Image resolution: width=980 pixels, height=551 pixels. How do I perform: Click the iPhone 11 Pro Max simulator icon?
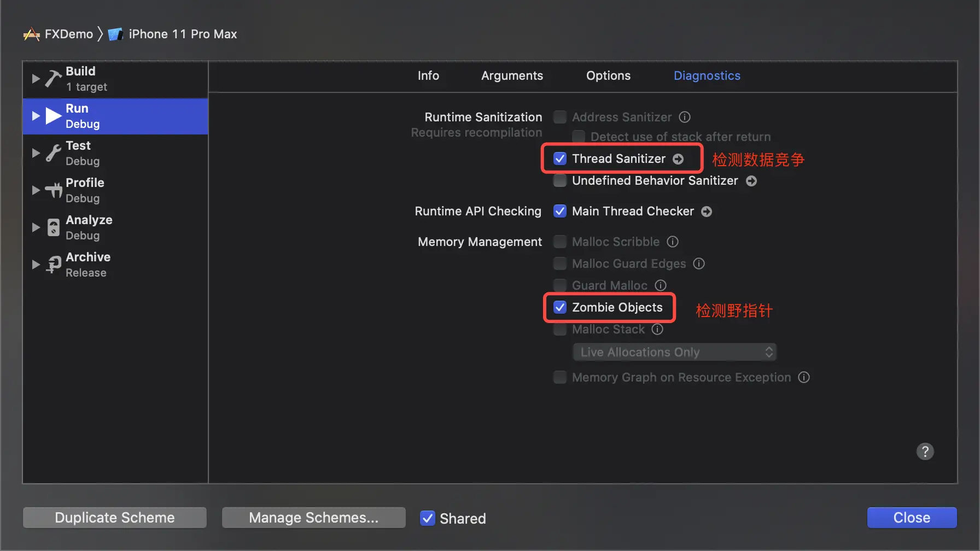115,34
